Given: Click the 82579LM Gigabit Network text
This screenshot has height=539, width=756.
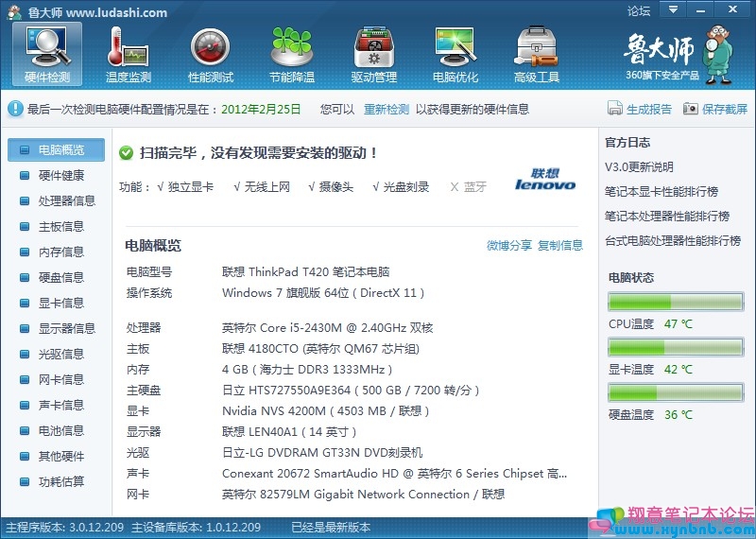Looking at the screenshot, I should 363,495.
